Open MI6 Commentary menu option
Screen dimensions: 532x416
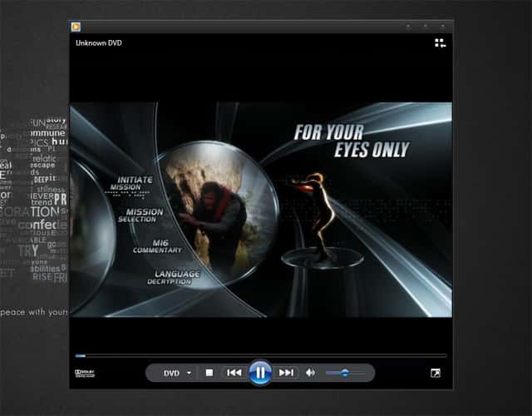click(157, 246)
